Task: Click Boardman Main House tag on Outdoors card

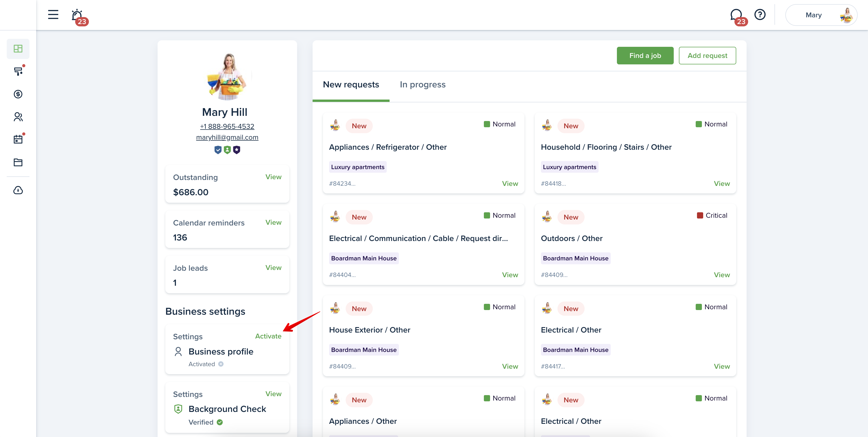Action: point(576,258)
